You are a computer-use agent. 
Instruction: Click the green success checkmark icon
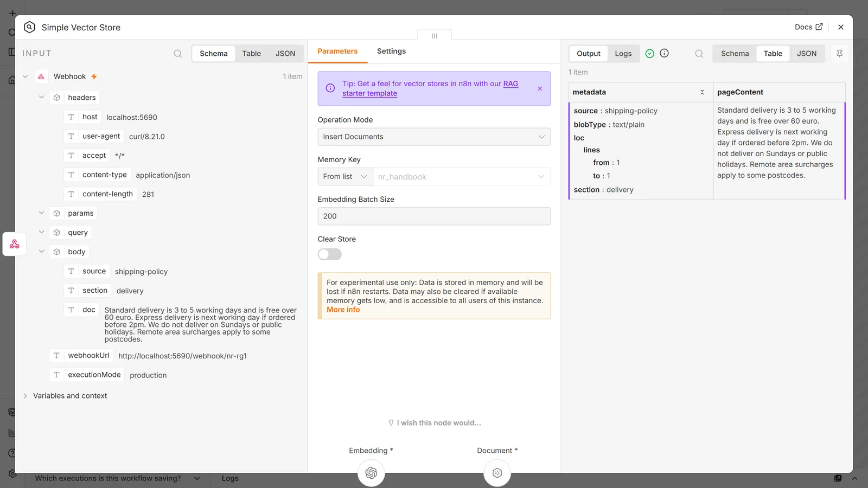click(x=649, y=53)
